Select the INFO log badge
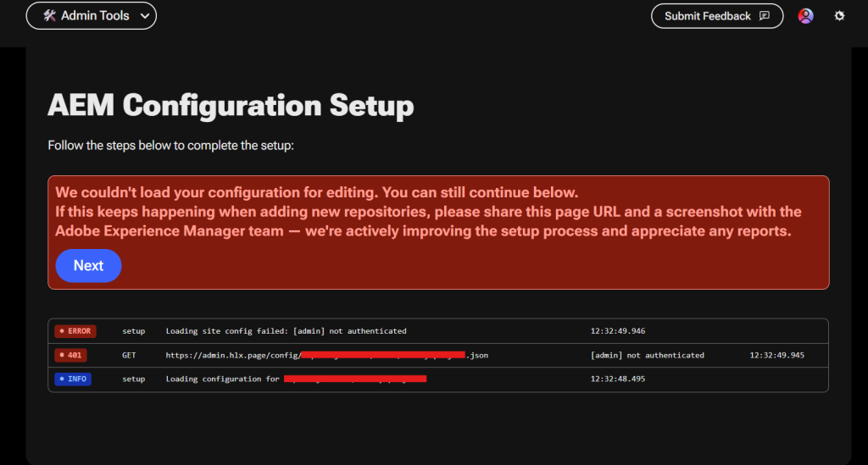 (73, 379)
